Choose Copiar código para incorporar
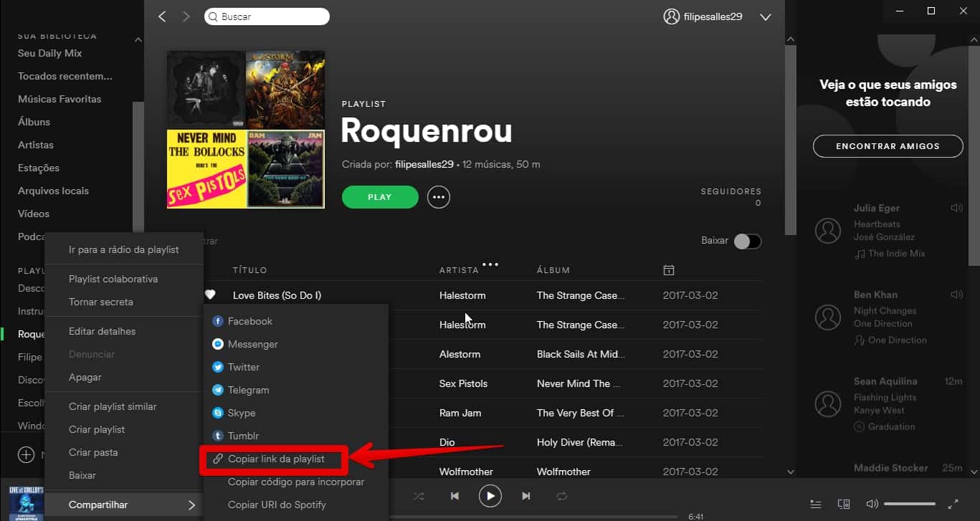The height and width of the screenshot is (521, 980). 296,482
